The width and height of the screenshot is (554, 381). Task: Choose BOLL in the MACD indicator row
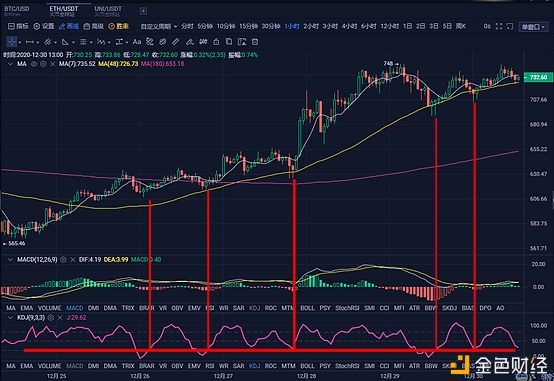tap(307, 308)
